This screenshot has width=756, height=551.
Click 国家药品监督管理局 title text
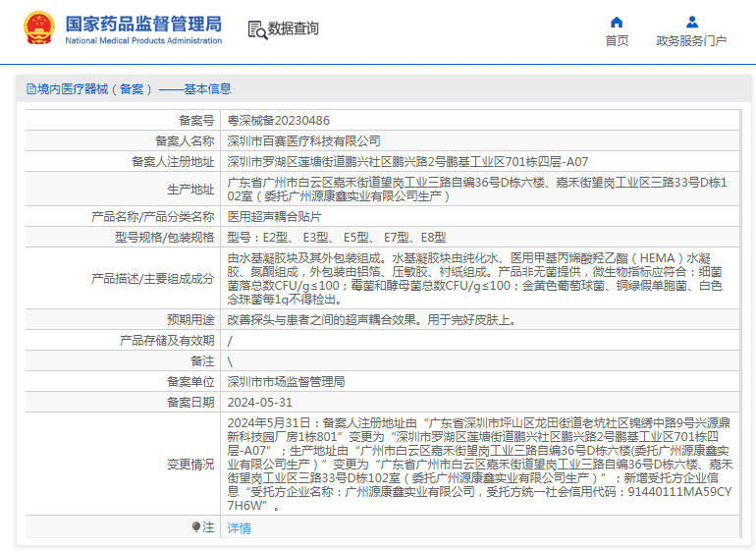[x=143, y=24]
